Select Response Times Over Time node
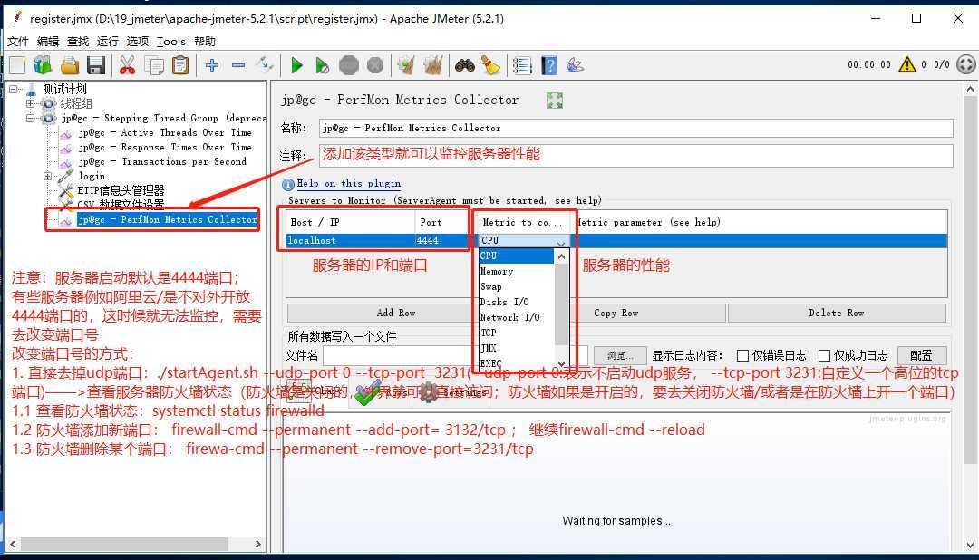Screen dimensions: 979x560 pos(165,148)
